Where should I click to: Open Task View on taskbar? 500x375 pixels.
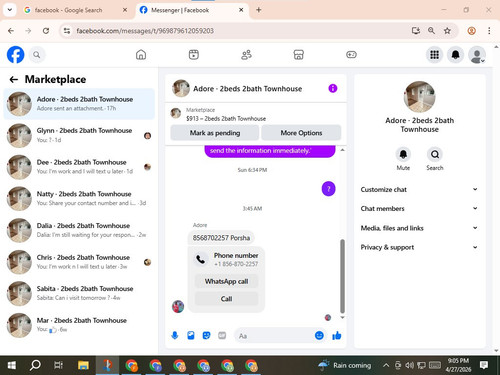(58, 365)
